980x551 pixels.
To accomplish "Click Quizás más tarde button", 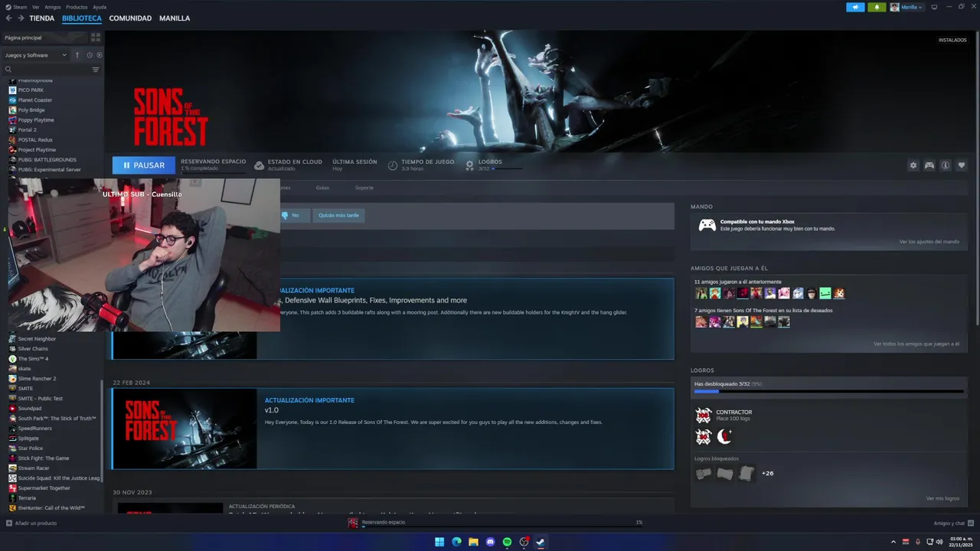I will point(338,216).
